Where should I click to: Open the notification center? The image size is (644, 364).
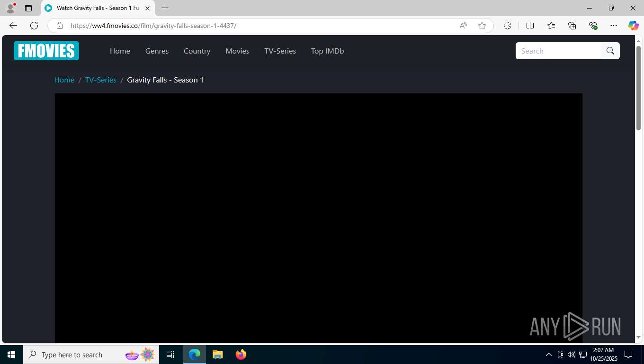pyautogui.click(x=628, y=355)
